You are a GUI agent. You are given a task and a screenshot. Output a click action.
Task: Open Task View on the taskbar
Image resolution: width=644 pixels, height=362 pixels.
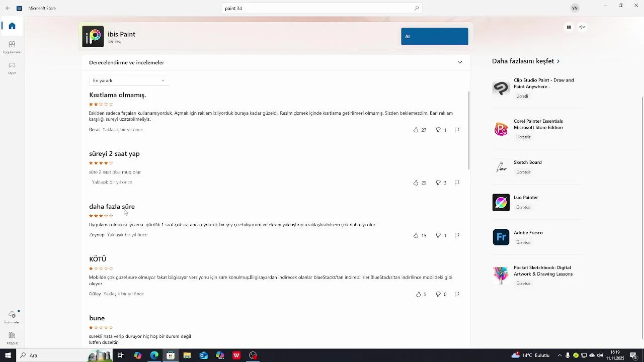pyautogui.click(x=121, y=355)
